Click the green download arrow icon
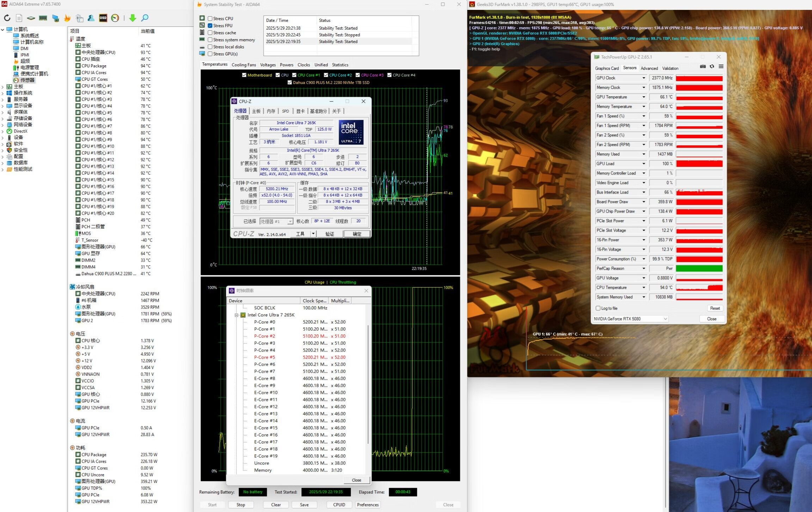Screen dimensions: 812x512 (133, 18)
